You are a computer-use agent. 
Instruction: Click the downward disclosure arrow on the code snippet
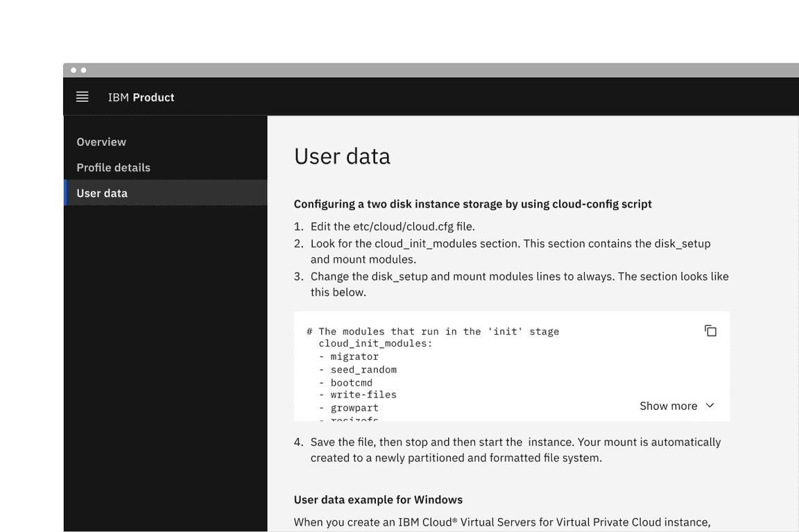coord(709,406)
